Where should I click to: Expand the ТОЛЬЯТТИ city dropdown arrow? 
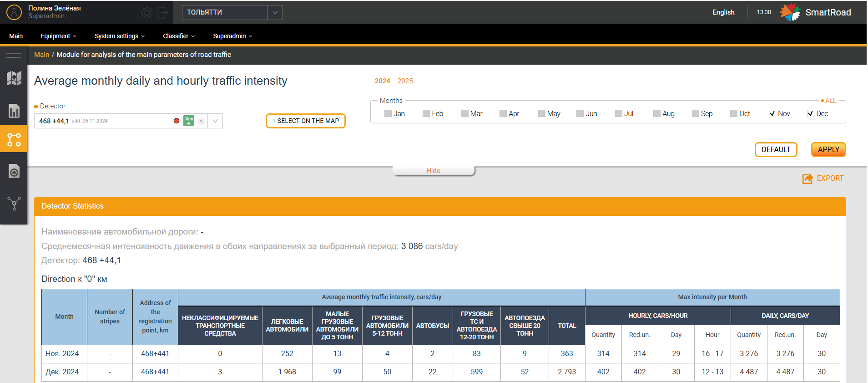pos(275,12)
